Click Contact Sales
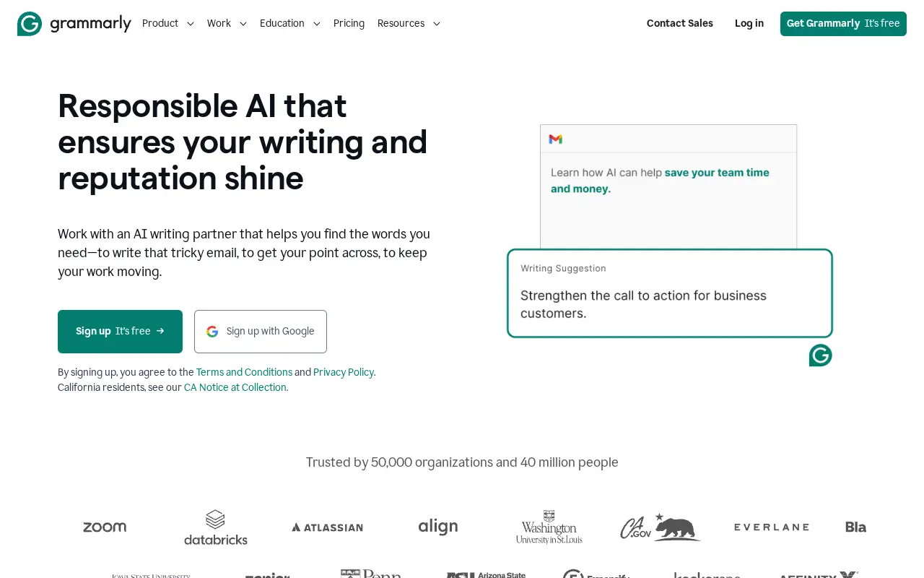 click(x=680, y=24)
